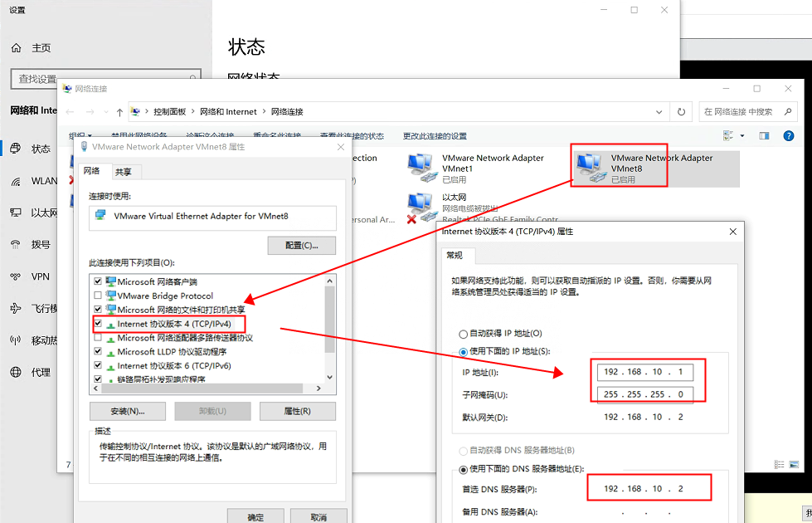Go up one level in Network Connections
The height and width of the screenshot is (523, 812).
pos(119,112)
